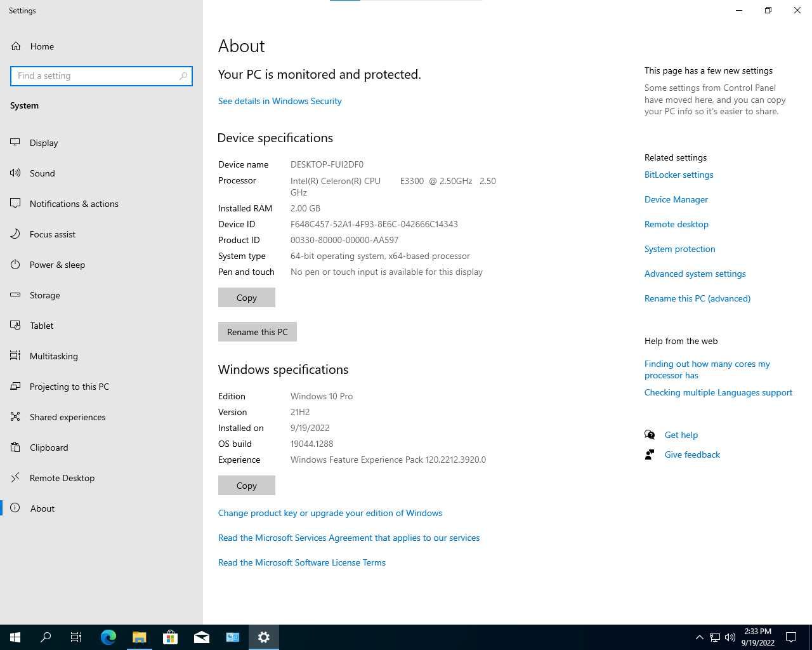Click Change product key or upgrade link
Viewport: 812px width, 650px height.
(330, 513)
